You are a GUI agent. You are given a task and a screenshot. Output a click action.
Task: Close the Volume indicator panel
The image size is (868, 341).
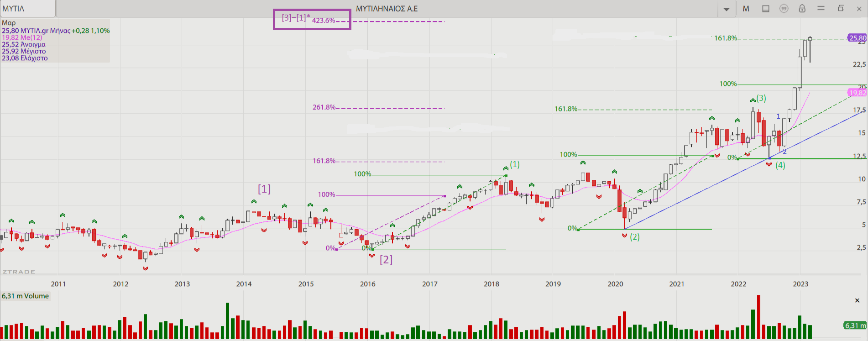[x=857, y=300]
